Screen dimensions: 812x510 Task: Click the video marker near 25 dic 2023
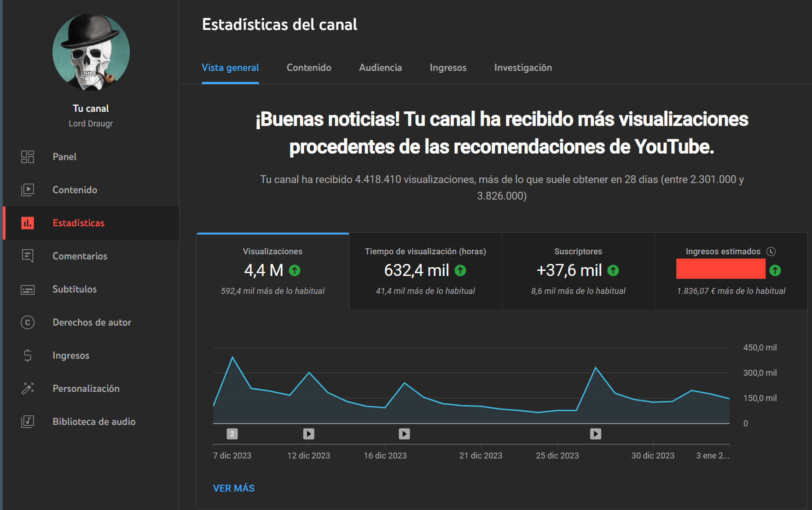point(596,434)
